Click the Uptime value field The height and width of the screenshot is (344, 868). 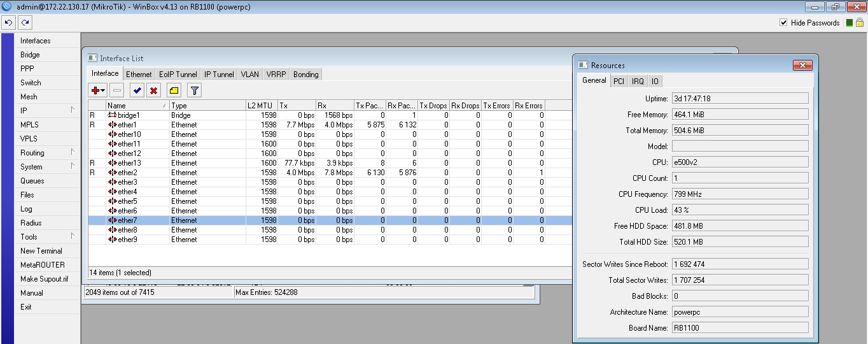coord(739,99)
